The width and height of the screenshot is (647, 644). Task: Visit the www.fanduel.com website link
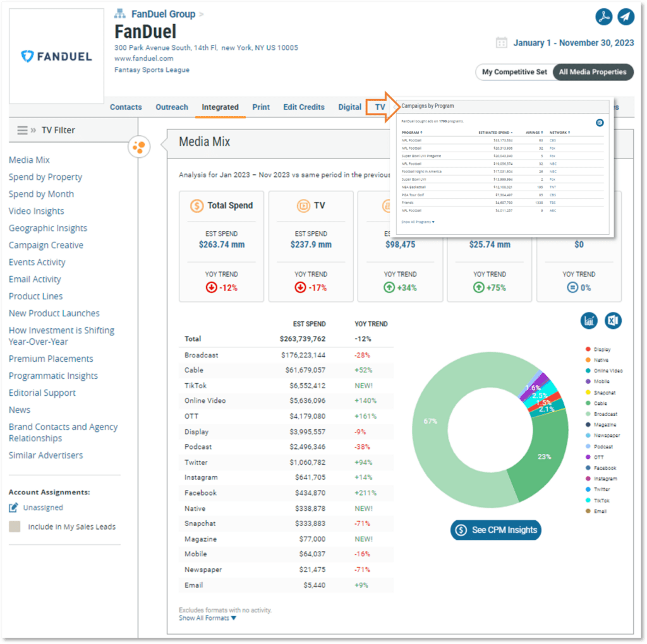click(143, 59)
